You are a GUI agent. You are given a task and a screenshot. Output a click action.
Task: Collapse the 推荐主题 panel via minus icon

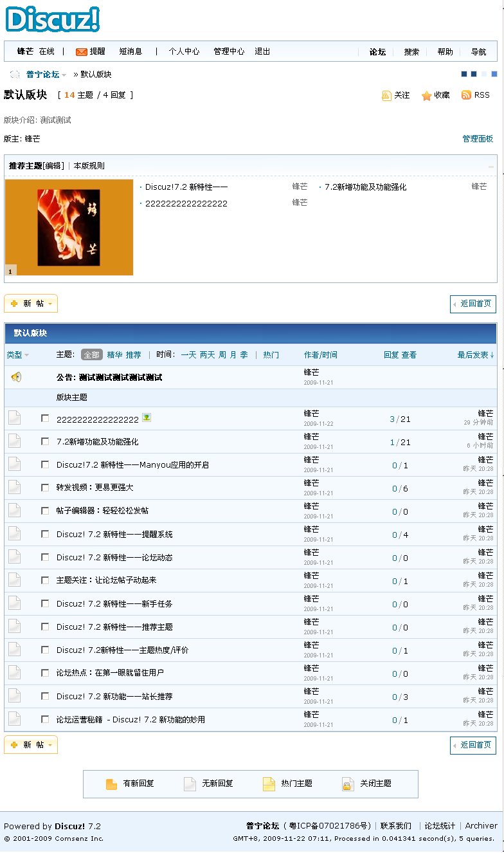coord(491,166)
